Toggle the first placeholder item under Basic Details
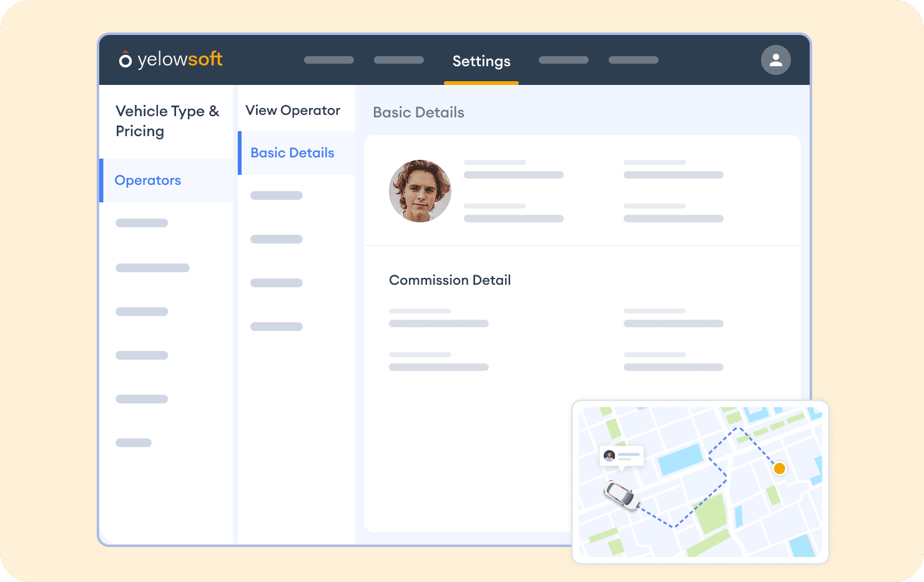 pyautogui.click(x=276, y=195)
